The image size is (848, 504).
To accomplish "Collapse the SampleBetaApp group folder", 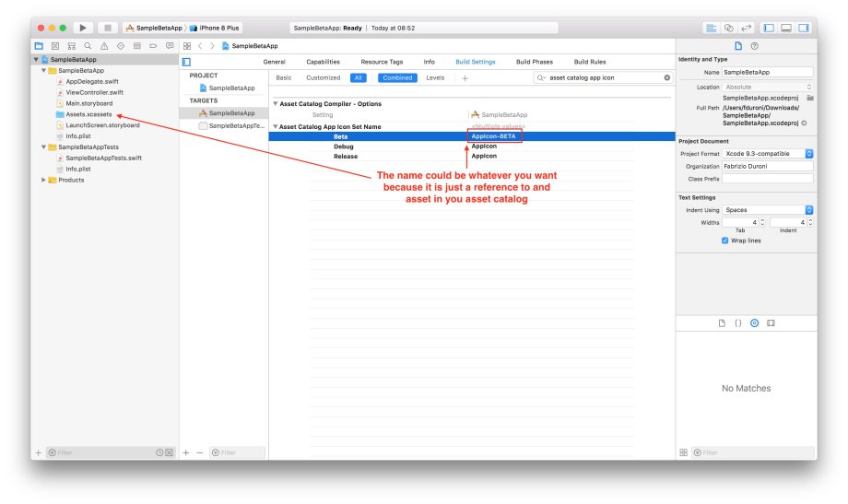I will point(44,70).
